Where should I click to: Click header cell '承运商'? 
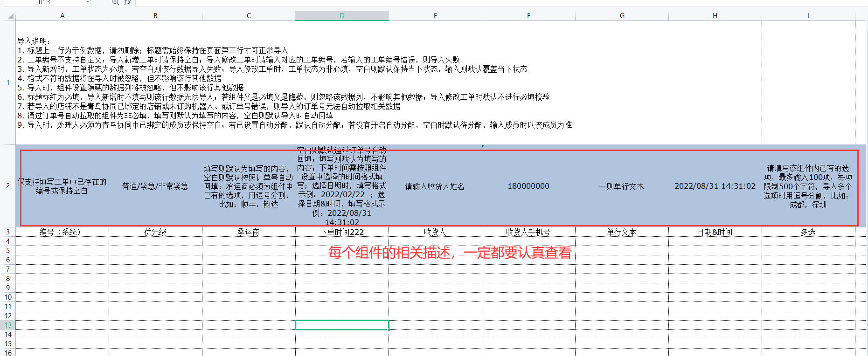249,232
